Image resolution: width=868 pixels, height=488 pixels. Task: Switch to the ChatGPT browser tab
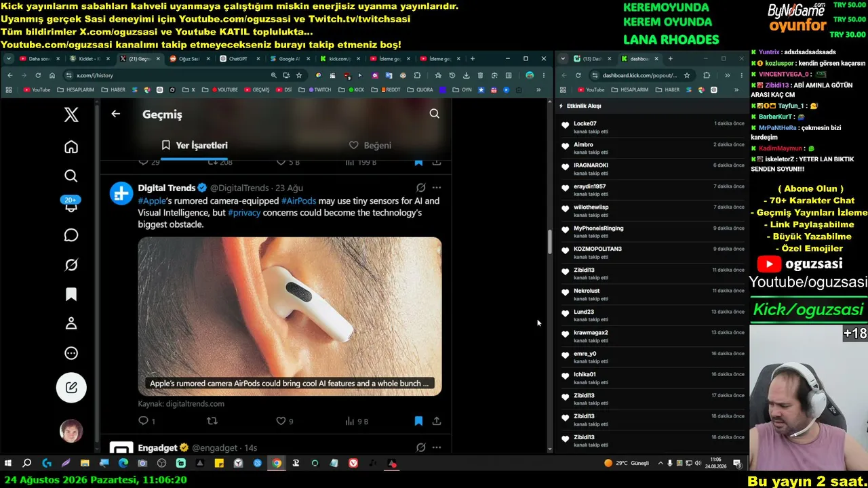[238, 59]
